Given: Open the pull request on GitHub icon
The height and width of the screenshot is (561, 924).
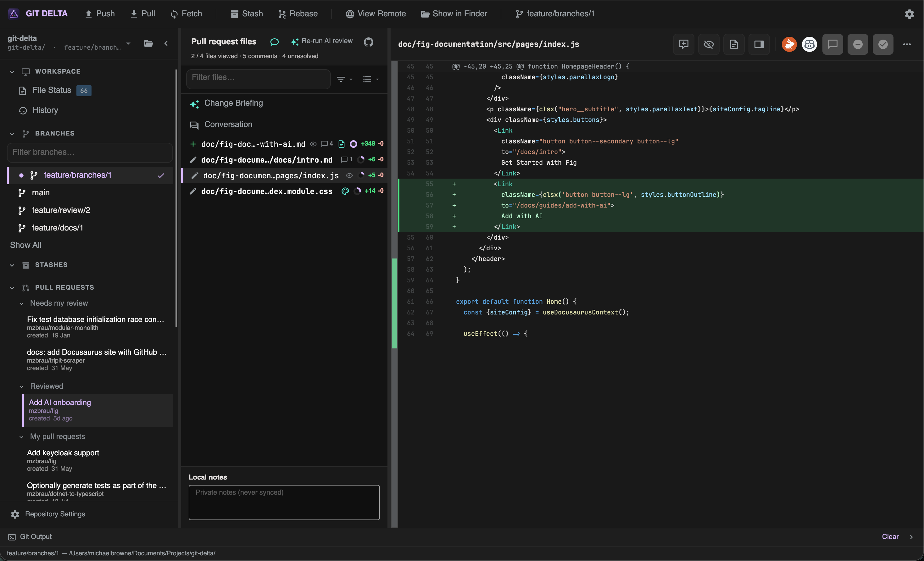Looking at the screenshot, I should point(368,42).
